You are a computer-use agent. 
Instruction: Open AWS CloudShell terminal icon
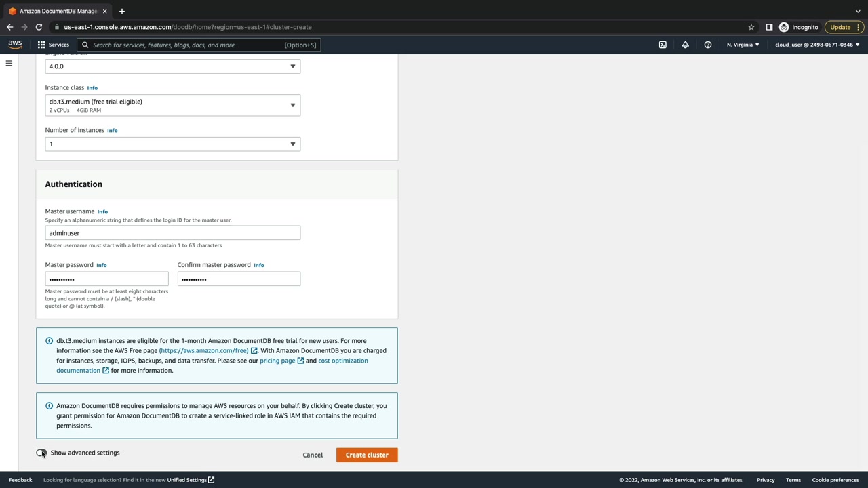point(663,45)
